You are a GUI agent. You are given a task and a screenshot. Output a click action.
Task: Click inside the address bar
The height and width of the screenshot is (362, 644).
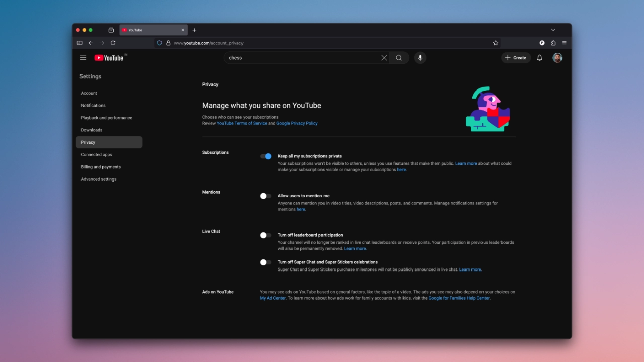point(302,43)
